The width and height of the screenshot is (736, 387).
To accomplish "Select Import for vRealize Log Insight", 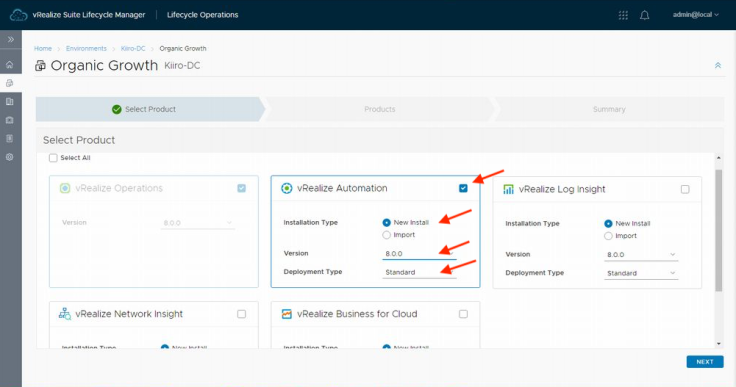I will click(608, 236).
